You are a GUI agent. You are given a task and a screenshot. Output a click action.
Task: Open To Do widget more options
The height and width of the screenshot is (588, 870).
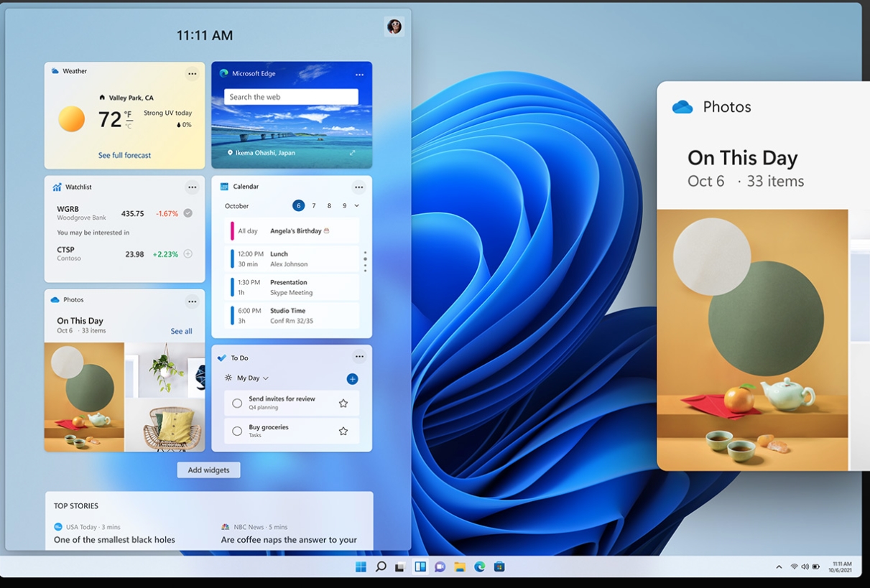pos(359,357)
